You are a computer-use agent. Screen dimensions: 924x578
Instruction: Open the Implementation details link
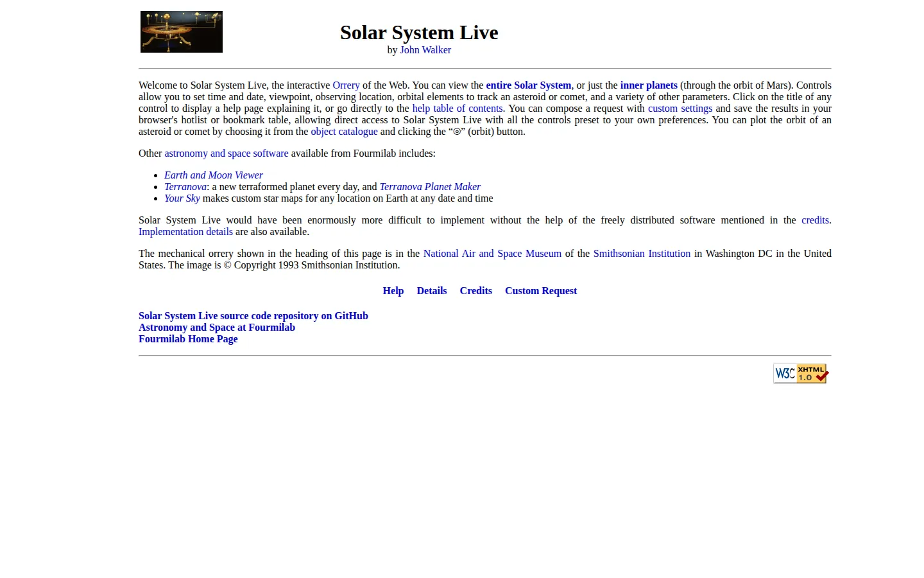coord(185,232)
